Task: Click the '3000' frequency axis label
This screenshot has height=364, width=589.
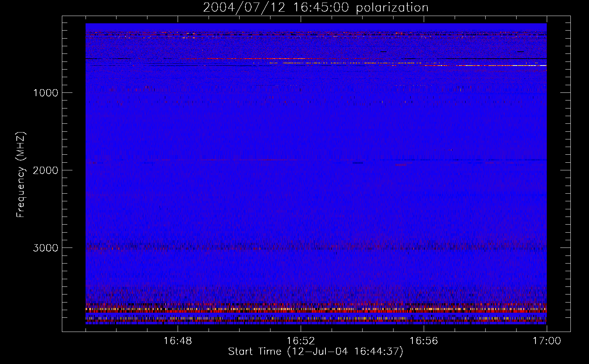Action: point(46,248)
